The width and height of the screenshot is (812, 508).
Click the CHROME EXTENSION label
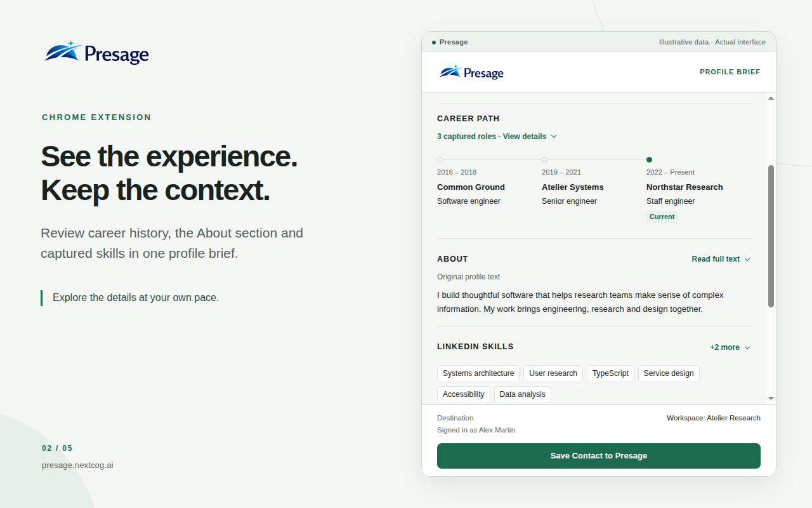click(x=96, y=117)
